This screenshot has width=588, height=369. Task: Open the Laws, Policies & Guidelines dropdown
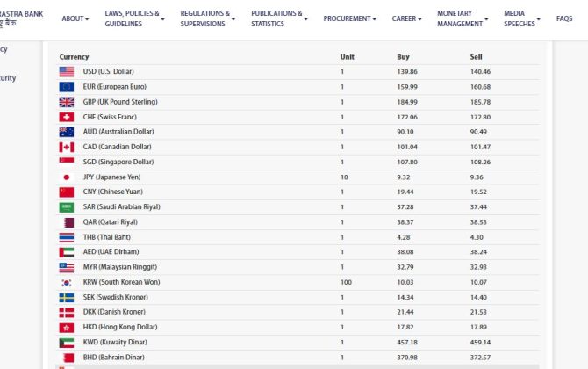[134, 18]
